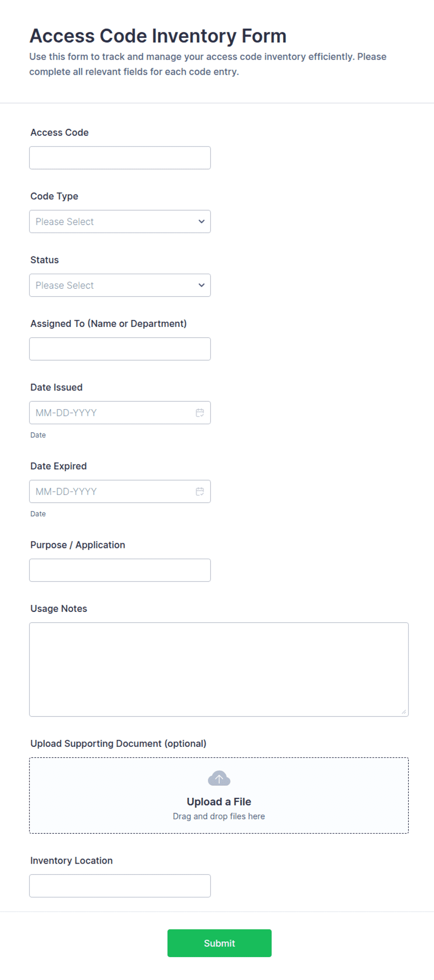Image resolution: width=434 pixels, height=980 pixels.
Task: Open the Date Expired calendar icon
Action: click(200, 491)
